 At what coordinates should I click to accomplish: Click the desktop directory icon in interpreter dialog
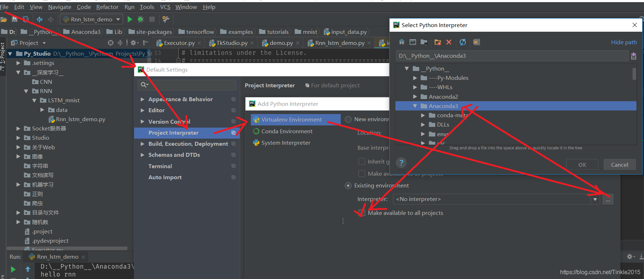point(413,42)
